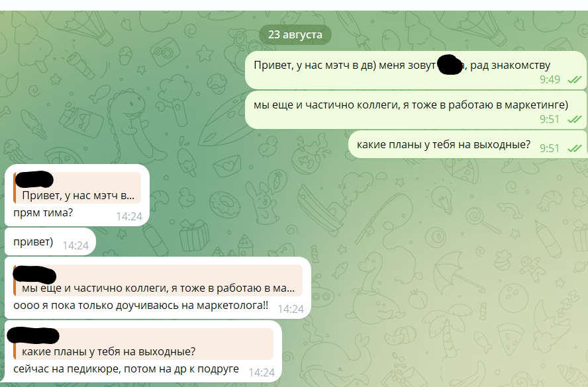The height and width of the screenshot is (387, 588).
Task: Click 14:24 timestamp on педикюр message
Action: 262,372
